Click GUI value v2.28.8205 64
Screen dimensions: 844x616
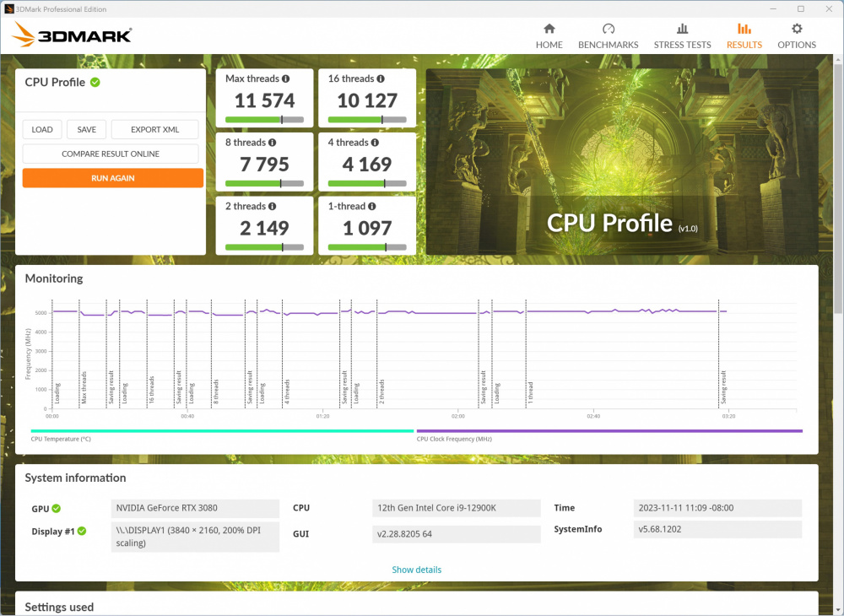click(x=456, y=534)
